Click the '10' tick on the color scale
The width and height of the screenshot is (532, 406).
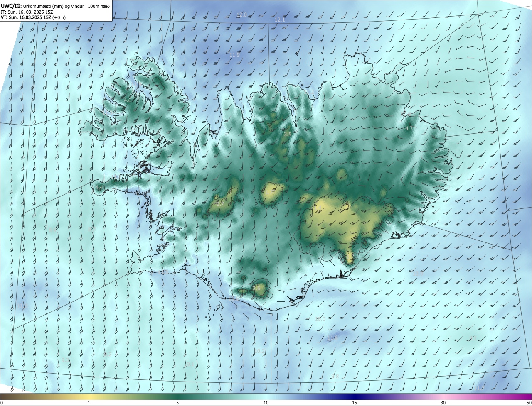pos(266,403)
